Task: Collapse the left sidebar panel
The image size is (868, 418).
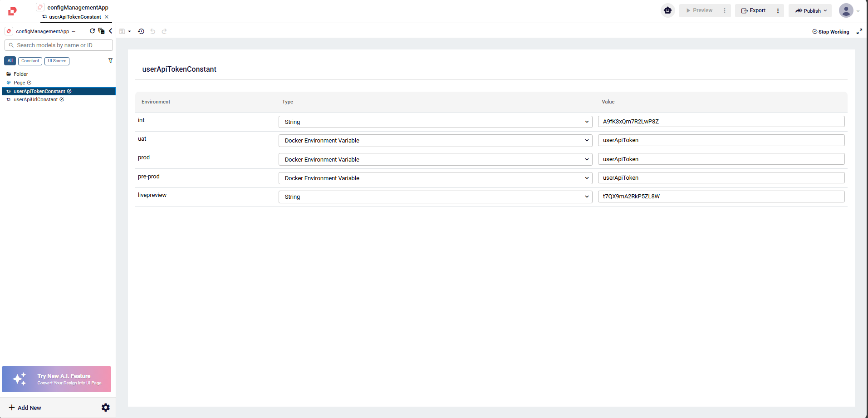Action: click(x=110, y=31)
